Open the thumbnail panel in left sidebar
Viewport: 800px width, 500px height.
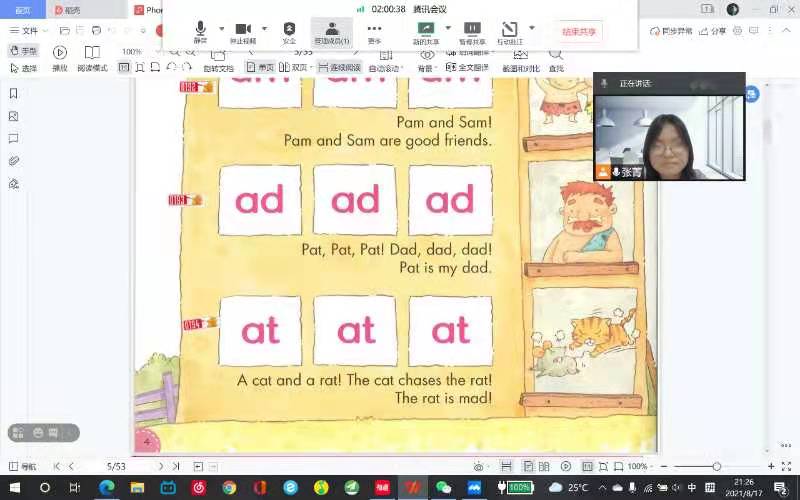(14, 116)
